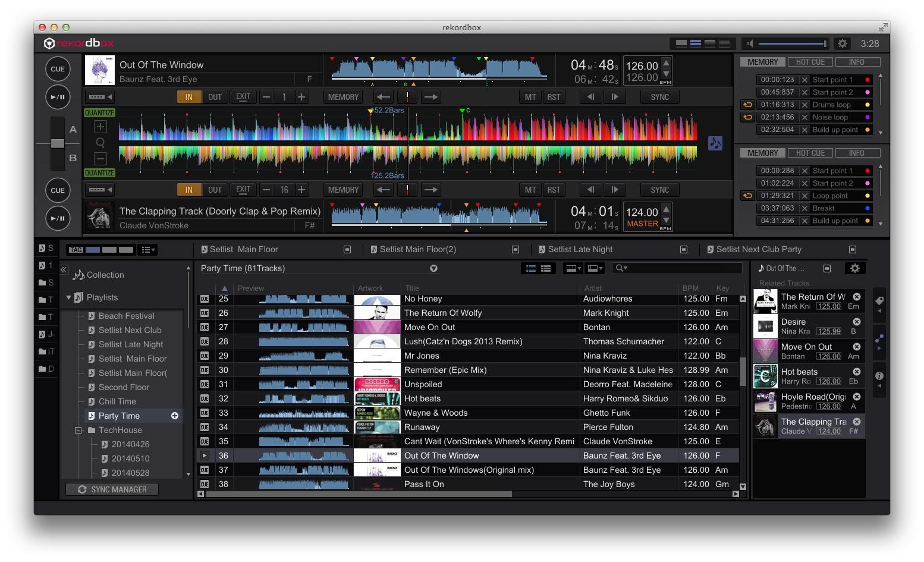Switch to INFO tab for deck A
Image resolution: width=924 pixels, height=562 pixels.
point(857,62)
